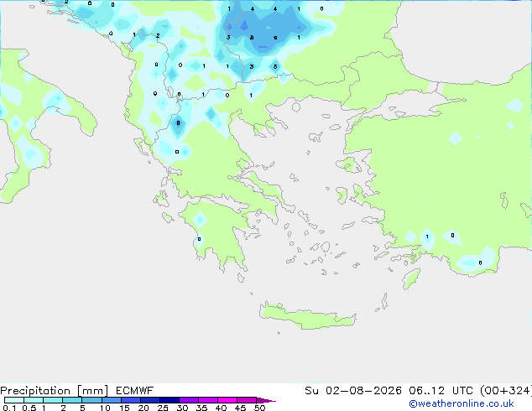Click the 10–15 mm legend color swatch
532x411 pixels.
coord(112,400)
